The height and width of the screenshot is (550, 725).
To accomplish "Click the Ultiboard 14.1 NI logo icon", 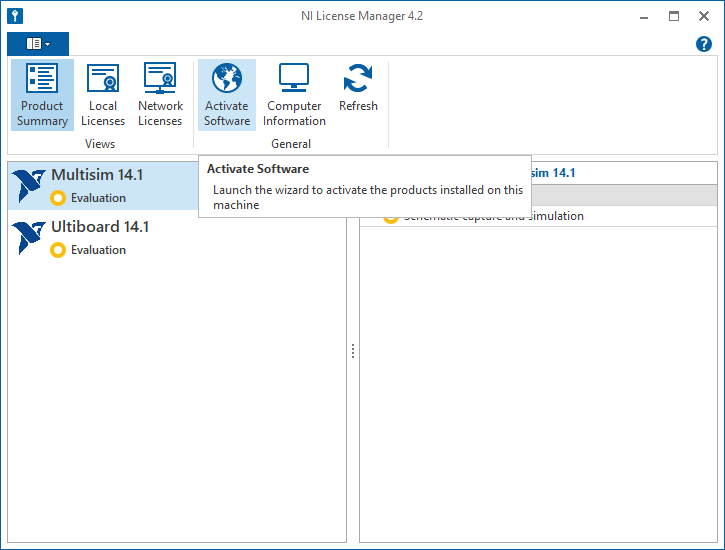I will coord(28,238).
